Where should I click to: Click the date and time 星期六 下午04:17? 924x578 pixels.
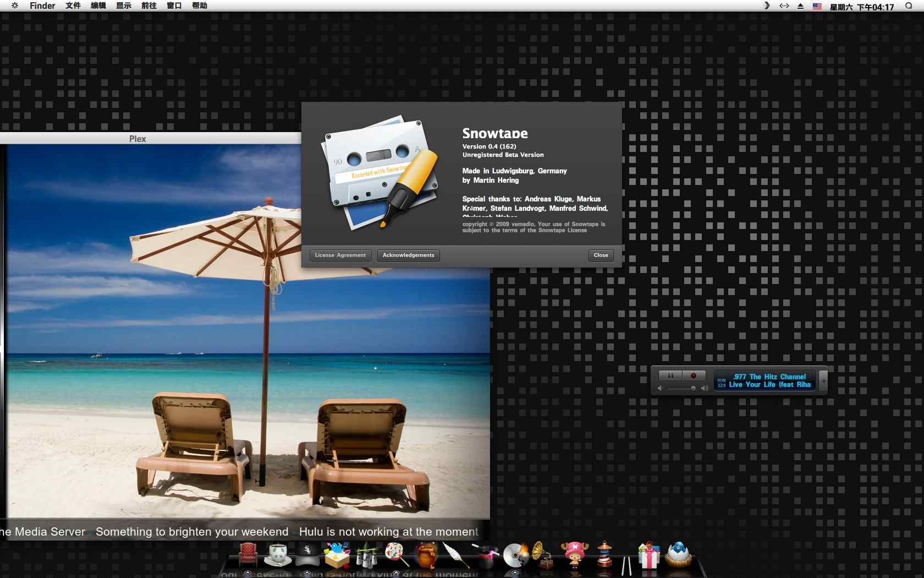[862, 7]
